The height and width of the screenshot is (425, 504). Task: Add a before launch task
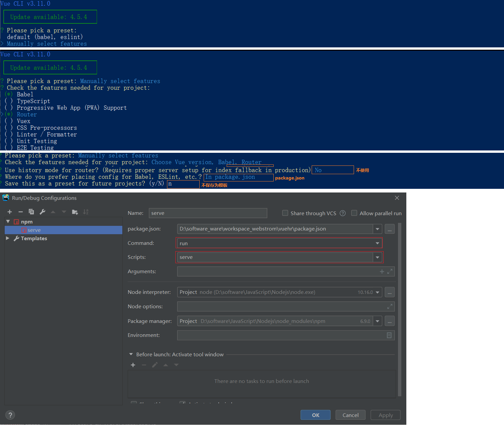coord(133,365)
